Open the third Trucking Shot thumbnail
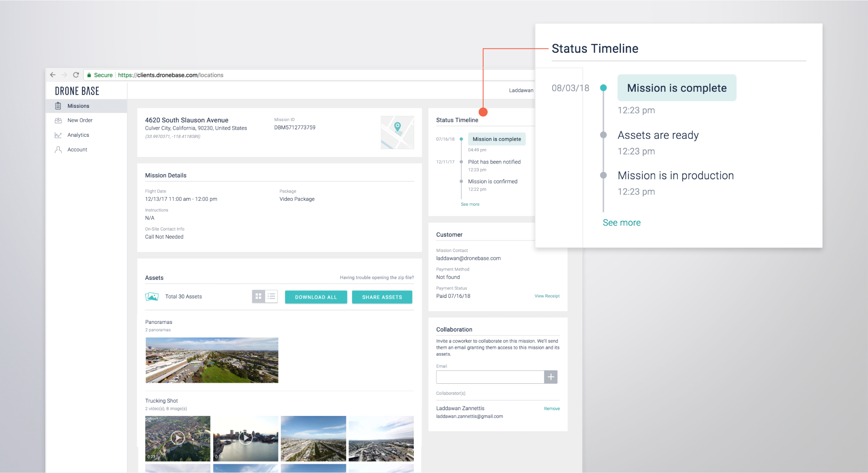Image resolution: width=868 pixels, height=473 pixels. pos(313,438)
